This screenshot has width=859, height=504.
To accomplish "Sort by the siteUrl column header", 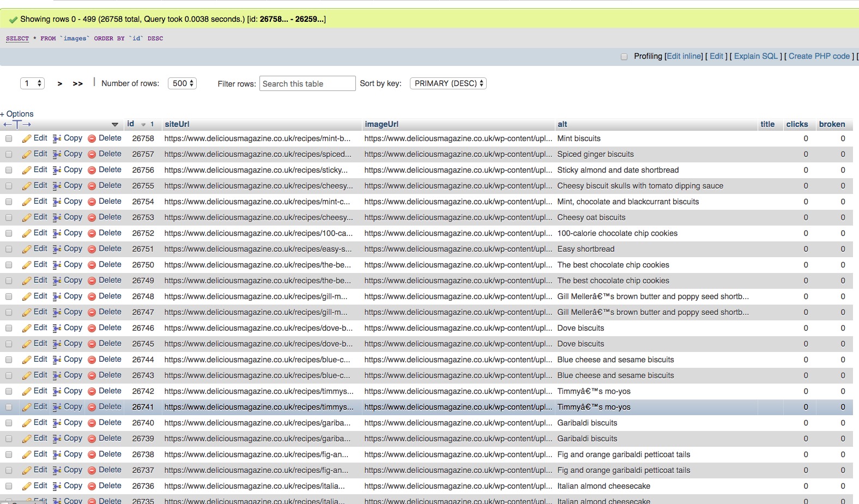I will 177,124.
